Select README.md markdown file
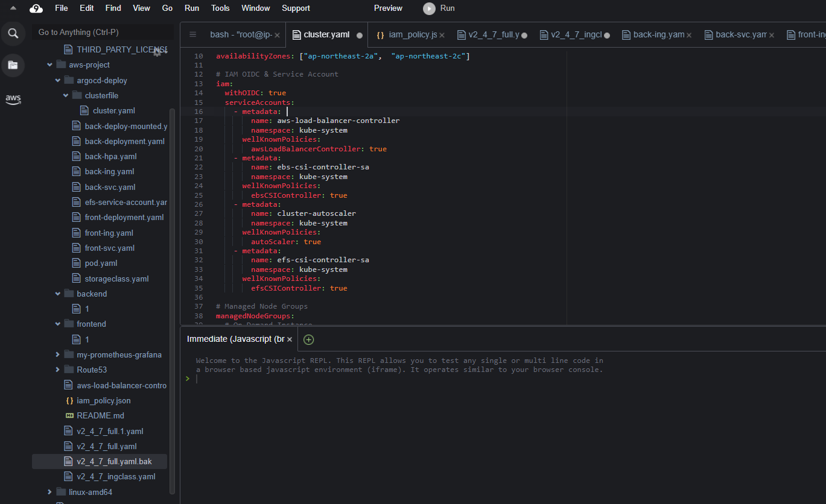826x504 pixels. coord(100,415)
